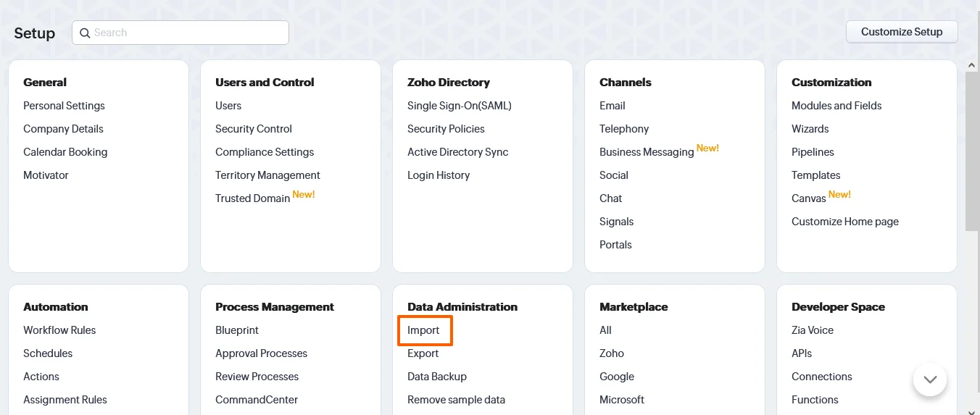Image resolution: width=980 pixels, height=415 pixels.
Task: Open Compliance Settings
Action: 265,152
